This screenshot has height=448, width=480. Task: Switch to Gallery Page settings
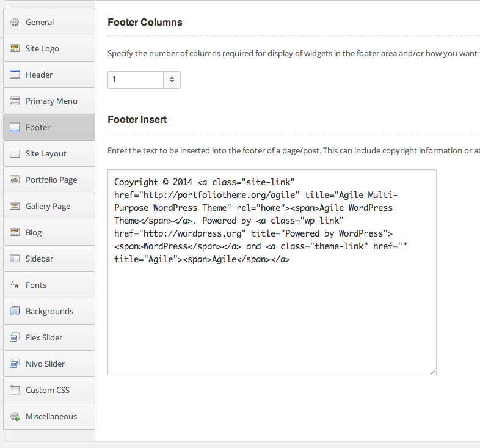[x=49, y=206]
